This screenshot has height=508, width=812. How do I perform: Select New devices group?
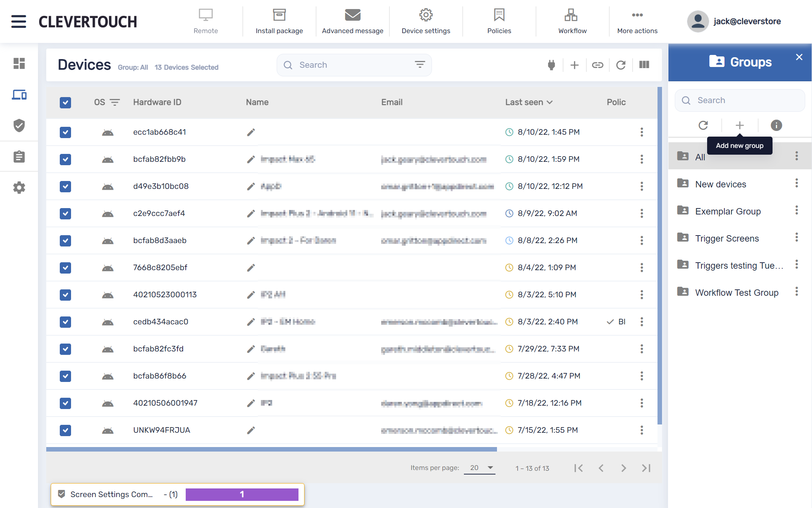[x=740, y=184]
